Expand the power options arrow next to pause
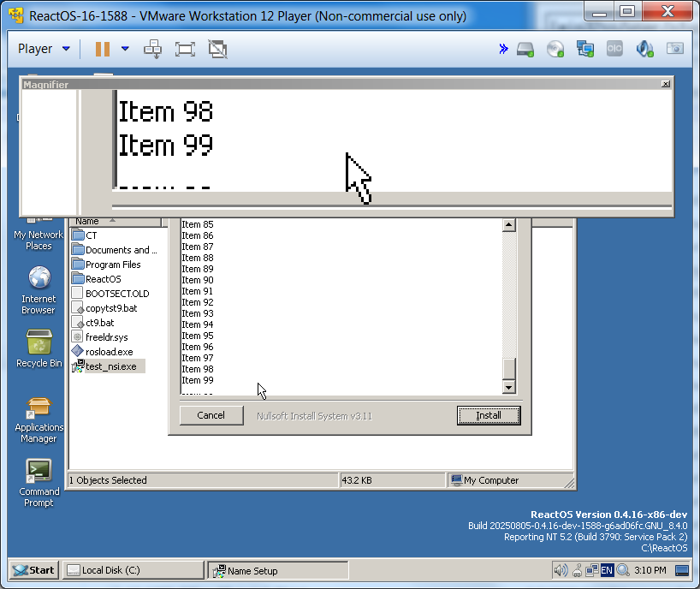This screenshot has width=700, height=589. pos(126,49)
